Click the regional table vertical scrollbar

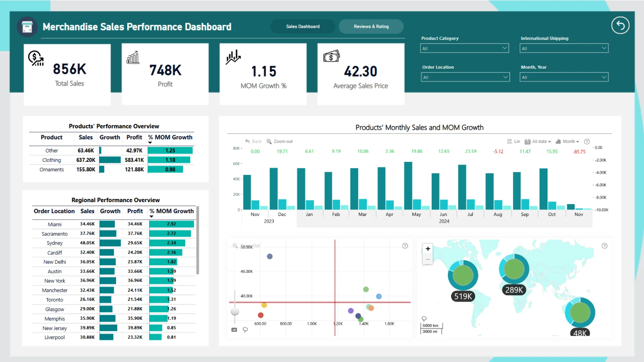(x=198, y=241)
